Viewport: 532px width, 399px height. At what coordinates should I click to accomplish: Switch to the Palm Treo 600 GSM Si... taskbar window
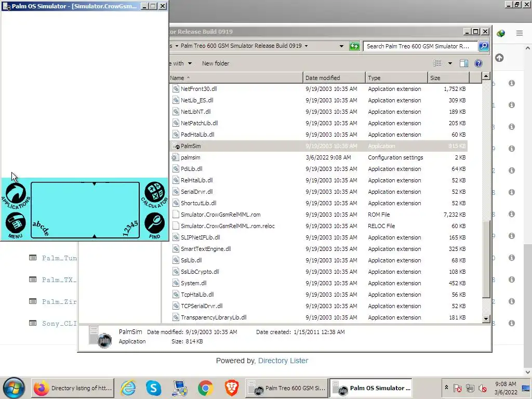coord(287,388)
